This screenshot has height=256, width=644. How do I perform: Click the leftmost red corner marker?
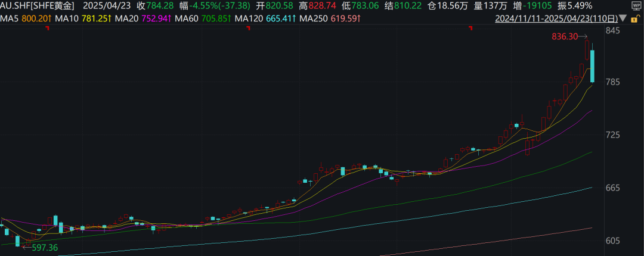[x=47, y=28]
